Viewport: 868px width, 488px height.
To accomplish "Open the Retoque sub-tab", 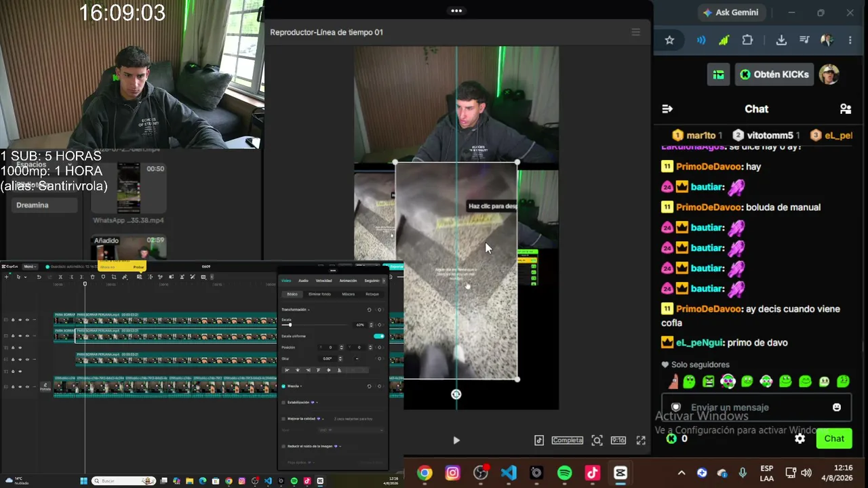I will coord(372,294).
